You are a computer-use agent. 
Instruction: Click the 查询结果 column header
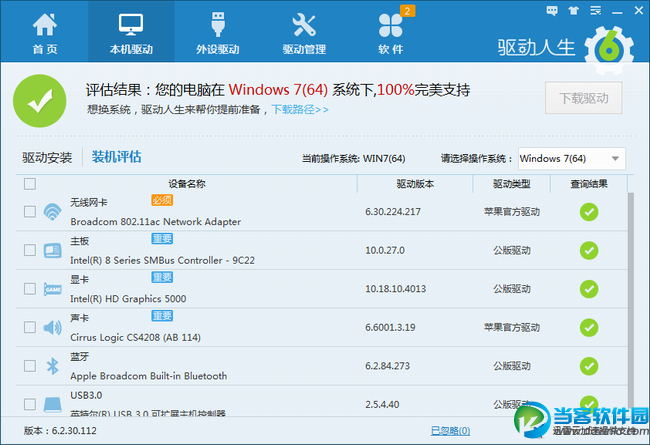(x=589, y=184)
